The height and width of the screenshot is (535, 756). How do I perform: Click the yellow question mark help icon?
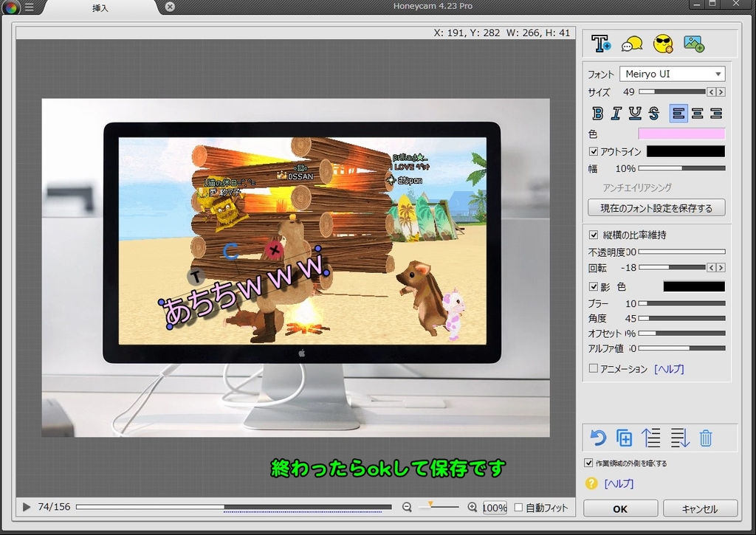click(x=591, y=483)
